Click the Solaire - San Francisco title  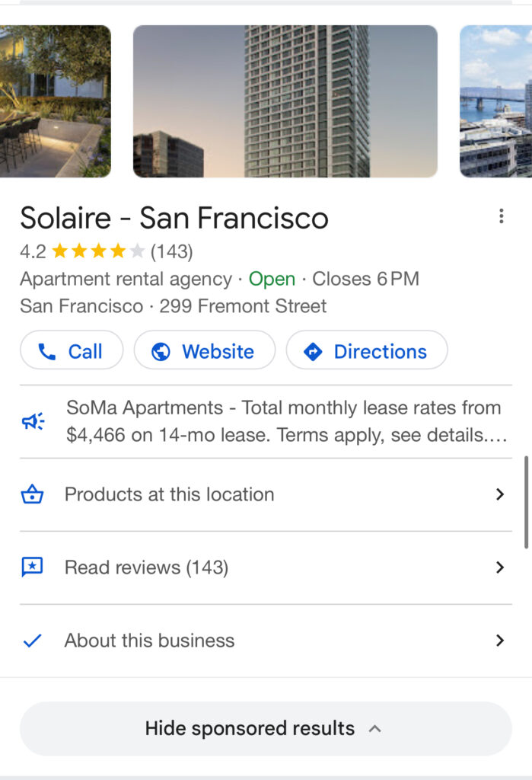[x=174, y=219]
